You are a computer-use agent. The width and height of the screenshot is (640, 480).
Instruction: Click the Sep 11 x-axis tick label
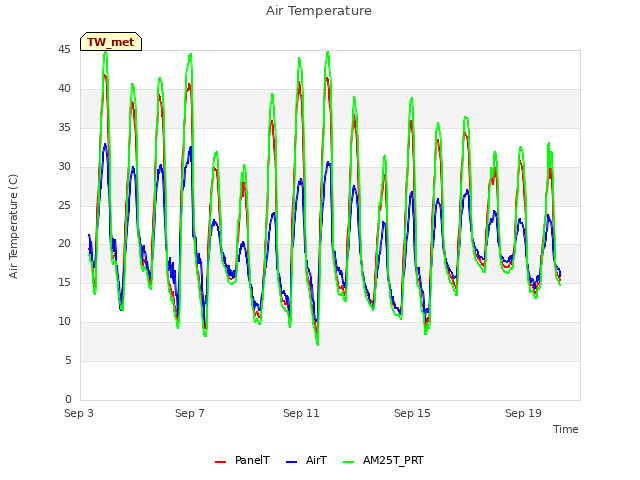tap(301, 413)
